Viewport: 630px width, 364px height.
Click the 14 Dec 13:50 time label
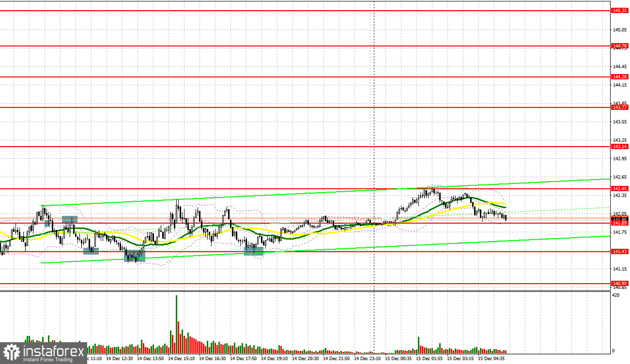151,359
